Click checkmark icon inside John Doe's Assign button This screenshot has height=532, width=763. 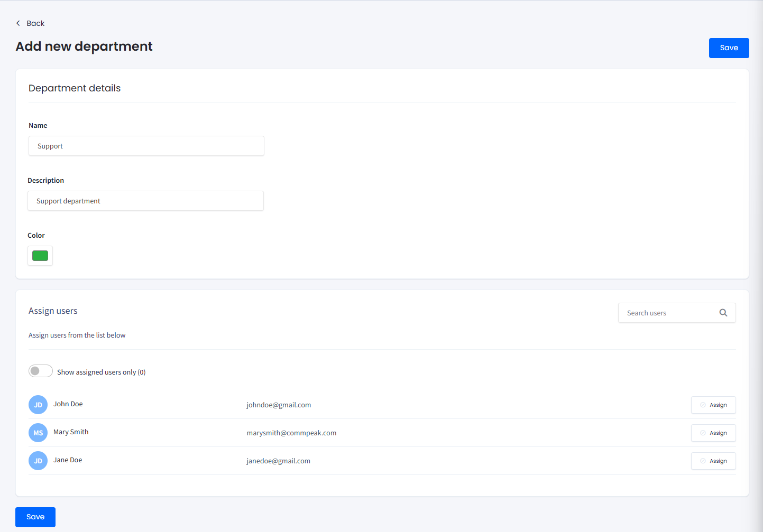point(703,405)
